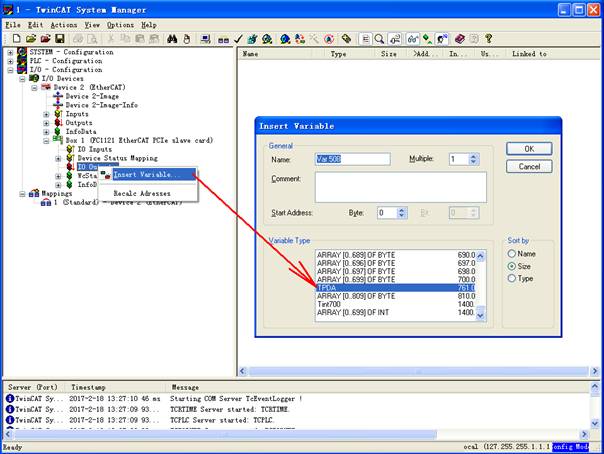Screen dimensions: 604x454
Task: Open the Actions menu
Action: click(63, 24)
